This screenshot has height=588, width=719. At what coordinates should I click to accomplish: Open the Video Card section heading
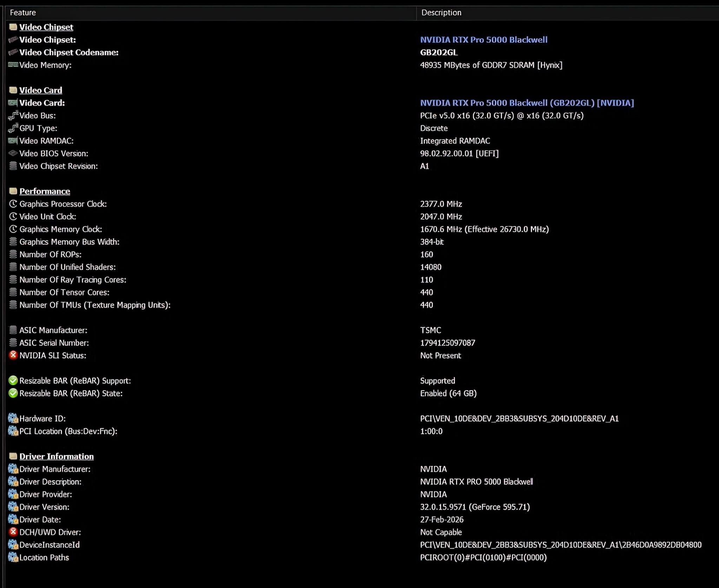(x=41, y=90)
